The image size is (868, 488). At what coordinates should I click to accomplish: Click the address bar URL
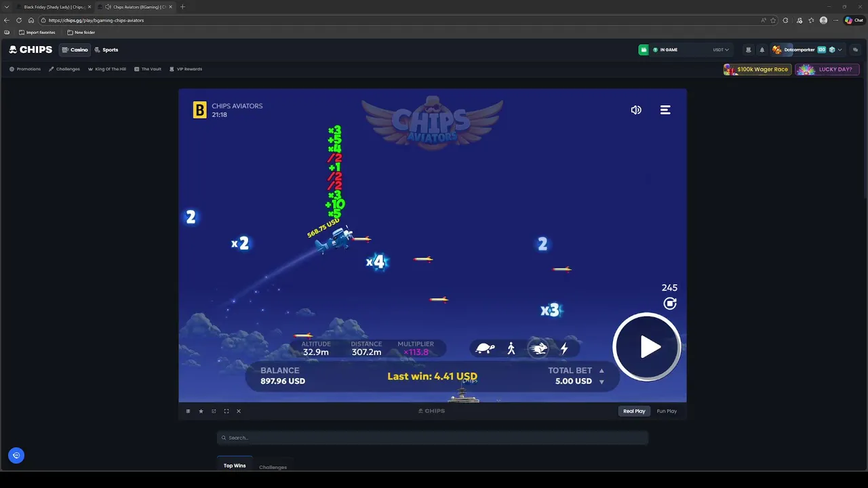tap(96, 20)
